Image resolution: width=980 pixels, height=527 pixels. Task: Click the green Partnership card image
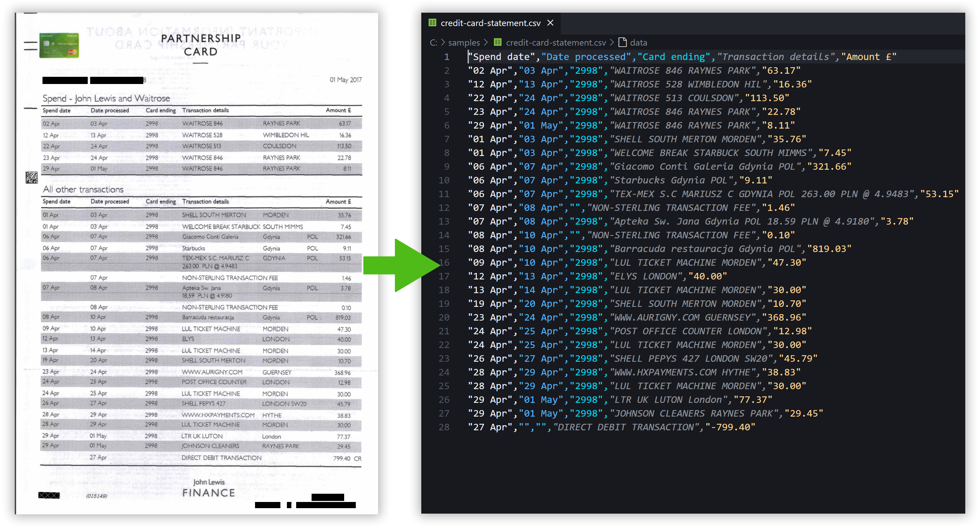tap(59, 46)
